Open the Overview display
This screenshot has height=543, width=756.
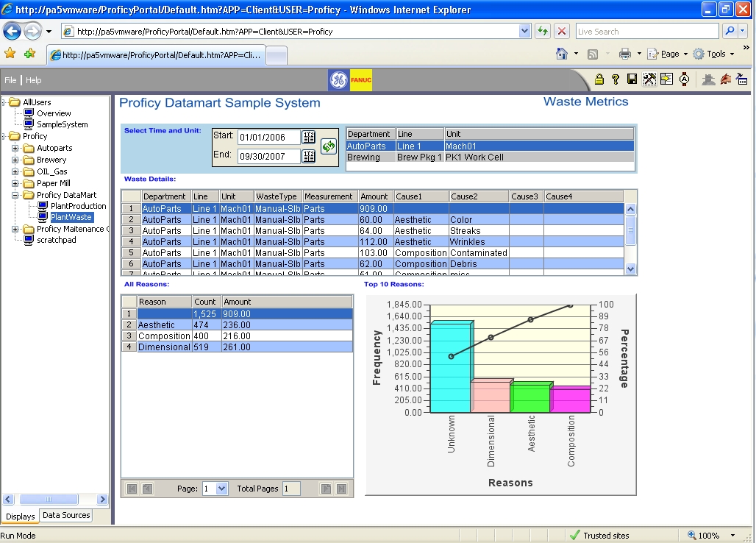click(x=54, y=113)
